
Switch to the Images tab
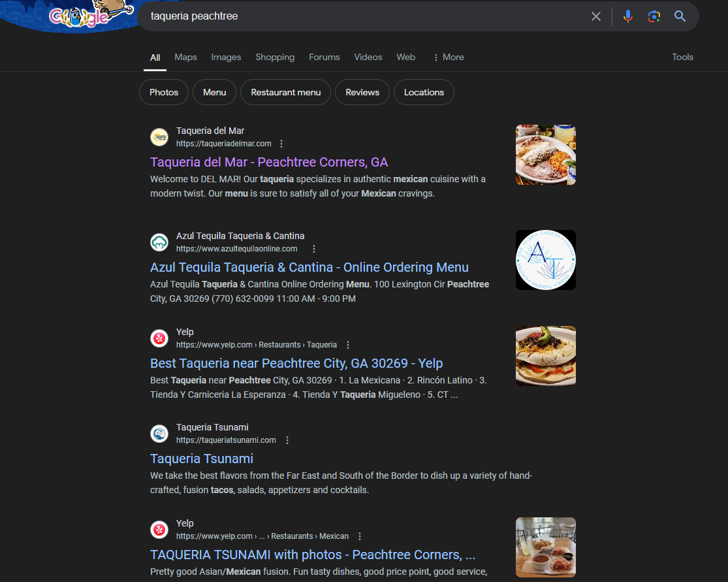pyautogui.click(x=226, y=57)
